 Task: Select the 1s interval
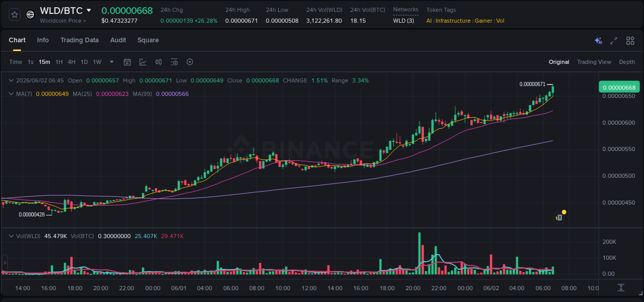pyautogui.click(x=30, y=62)
